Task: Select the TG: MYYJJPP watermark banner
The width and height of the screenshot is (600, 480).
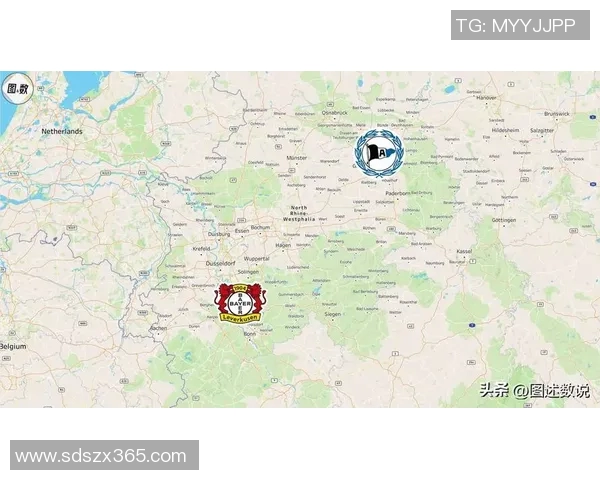Action: click(520, 25)
